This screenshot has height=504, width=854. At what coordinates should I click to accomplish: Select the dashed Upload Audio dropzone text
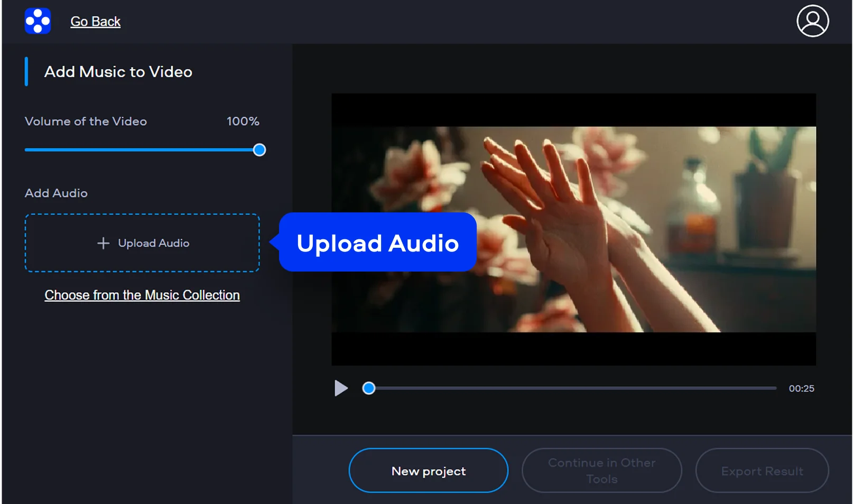tap(153, 243)
